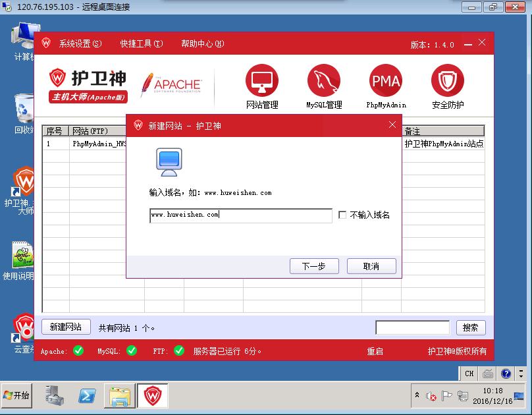Image resolution: width=532 pixels, height=415 pixels.
Task: Click MySQL status green check icon
Action: pos(132,350)
